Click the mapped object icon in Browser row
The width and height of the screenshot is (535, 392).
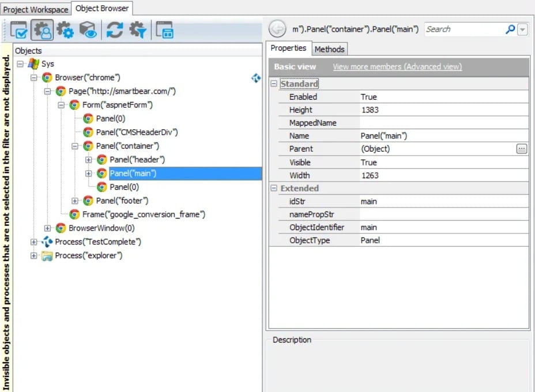coord(256,78)
